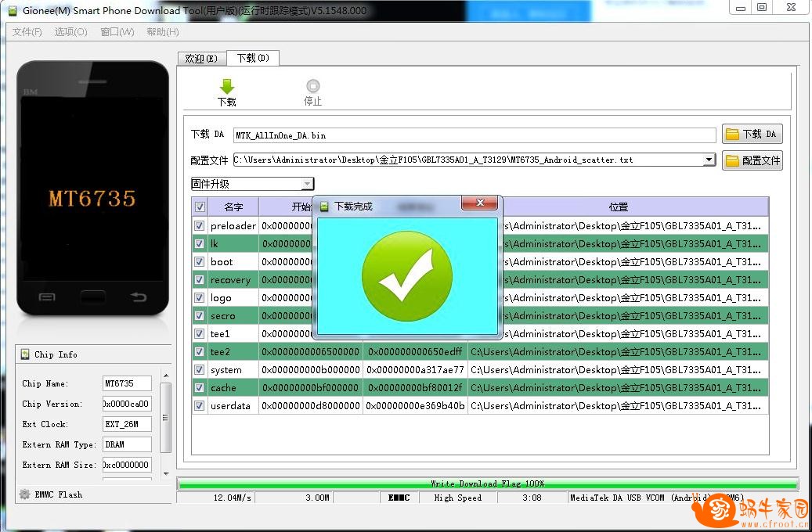Select the userdata partition name

(x=230, y=406)
